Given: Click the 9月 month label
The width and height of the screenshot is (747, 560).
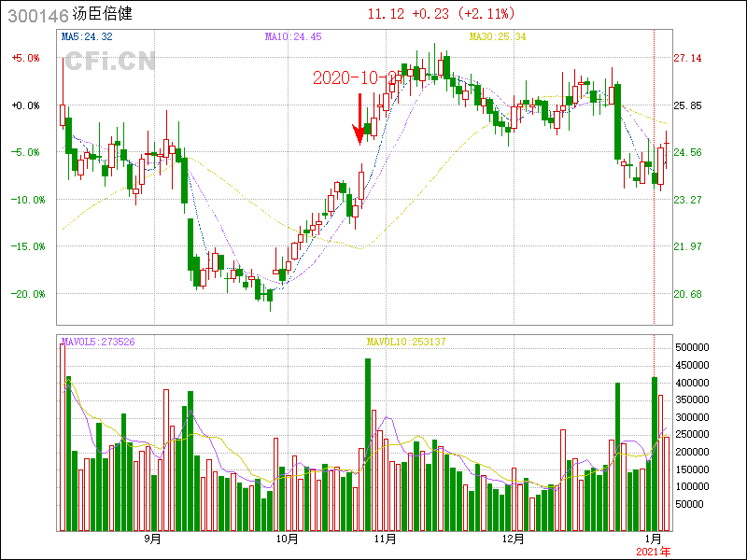Looking at the screenshot, I should coord(152,539).
